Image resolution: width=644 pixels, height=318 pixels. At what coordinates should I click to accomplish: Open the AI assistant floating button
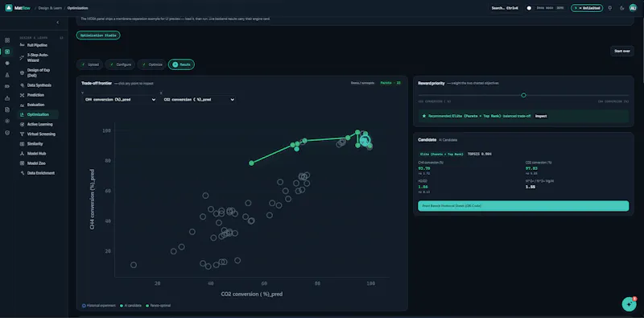tap(629, 304)
